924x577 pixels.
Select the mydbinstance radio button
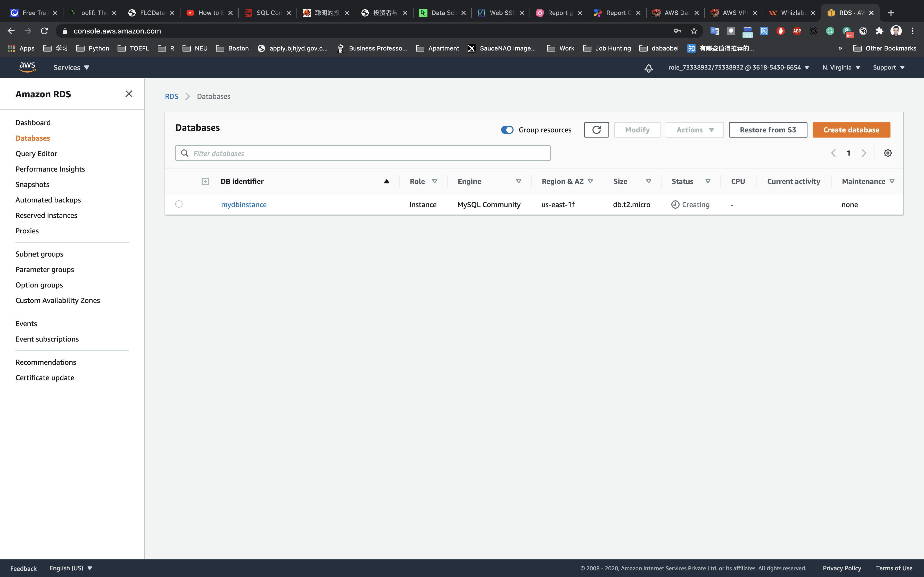[179, 204]
